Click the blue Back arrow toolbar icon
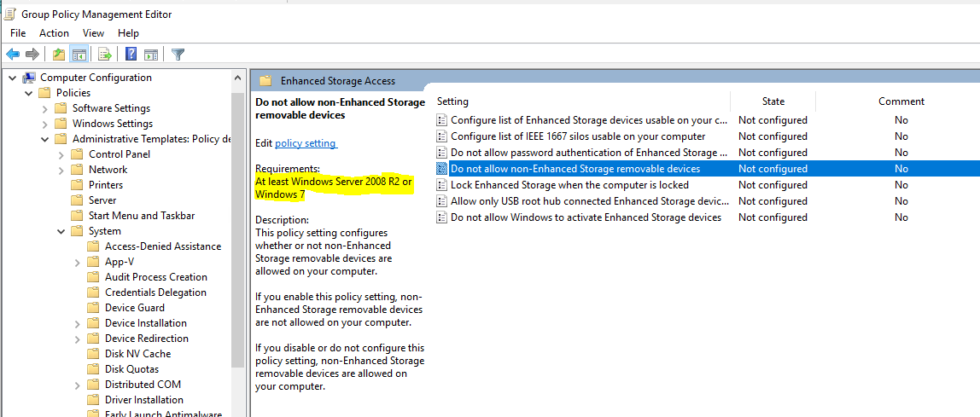The height and width of the screenshot is (417, 980). coord(13,55)
